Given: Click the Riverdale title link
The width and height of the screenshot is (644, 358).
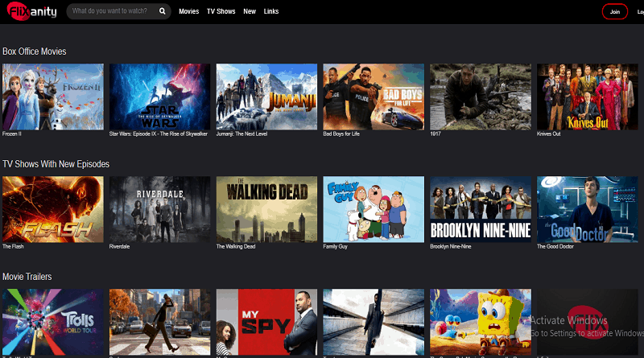Looking at the screenshot, I should point(122,246).
